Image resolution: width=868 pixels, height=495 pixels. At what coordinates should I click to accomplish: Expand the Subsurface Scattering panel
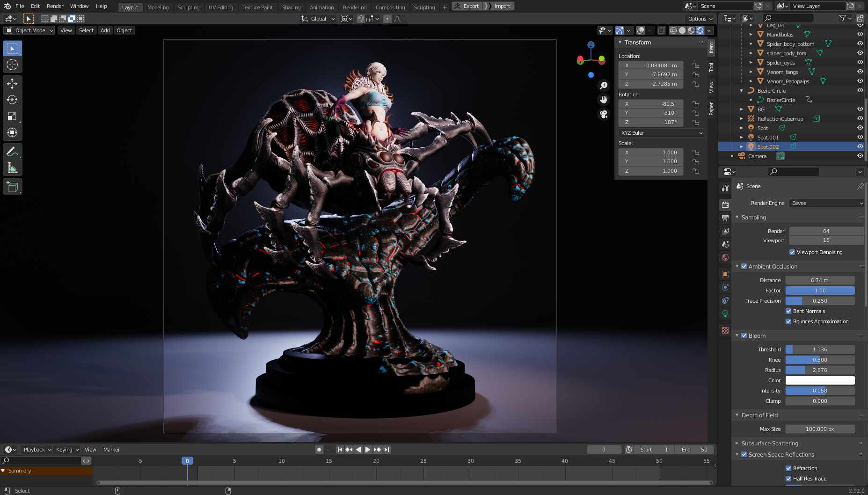[x=769, y=443]
